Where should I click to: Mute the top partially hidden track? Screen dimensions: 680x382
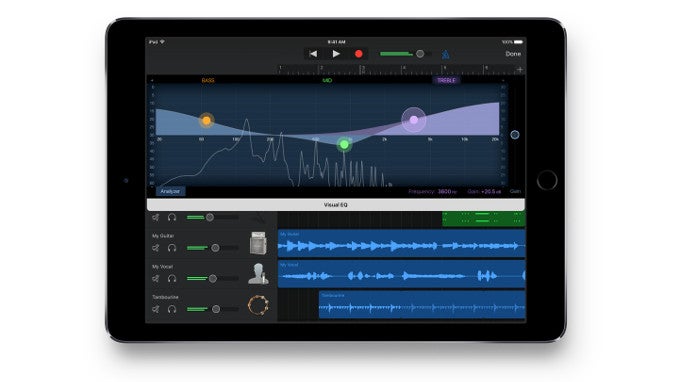click(156, 217)
